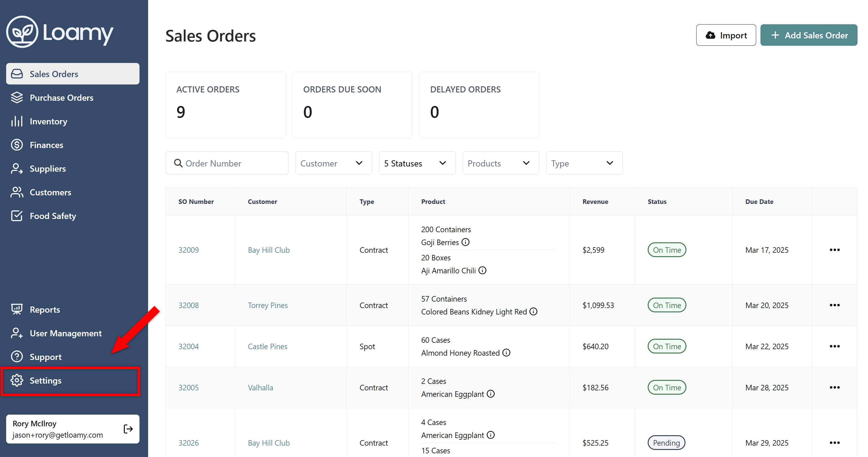Open sales order 32005 link
The image size is (868, 457).
(x=188, y=387)
